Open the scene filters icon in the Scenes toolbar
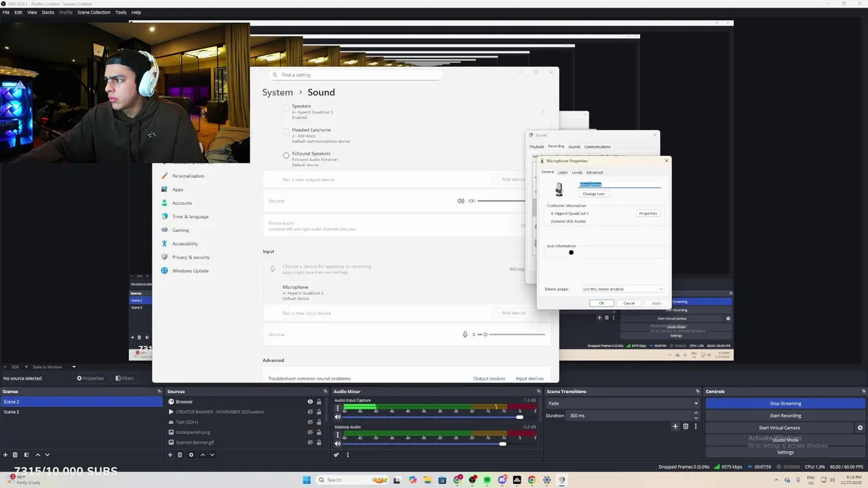Image resolution: width=868 pixels, height=488 pixels. [x=26, y=455]
